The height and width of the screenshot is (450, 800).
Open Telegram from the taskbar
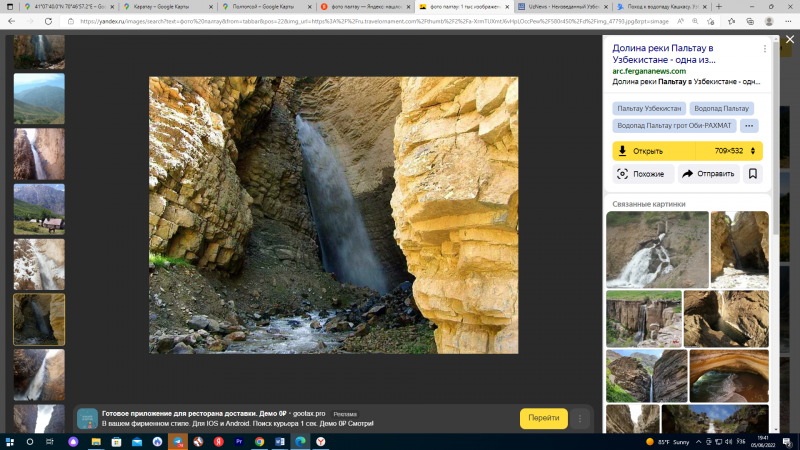[178, 442]
